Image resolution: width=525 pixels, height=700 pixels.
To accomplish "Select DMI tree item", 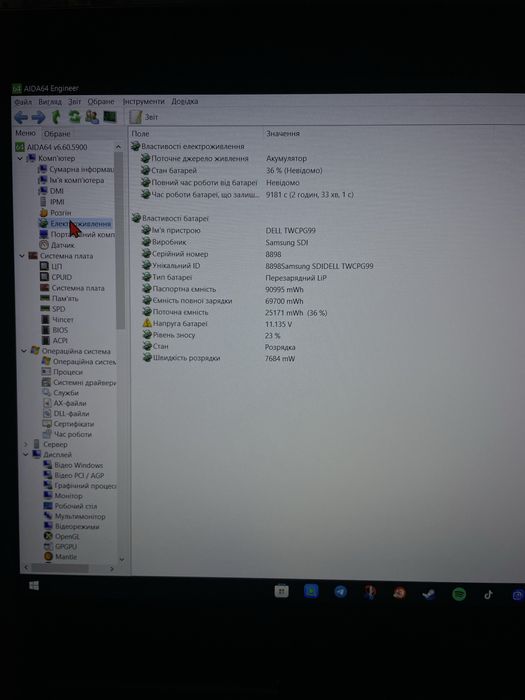I will (52, 191).
